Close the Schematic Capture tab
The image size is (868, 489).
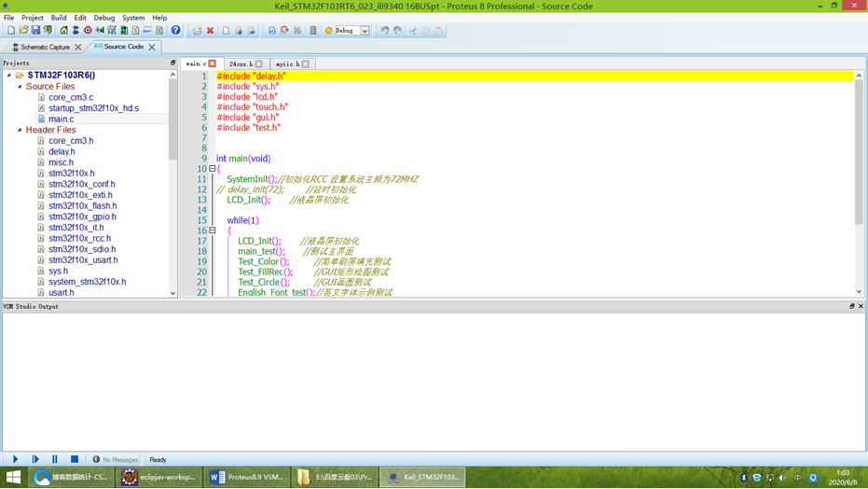point(78,47)
